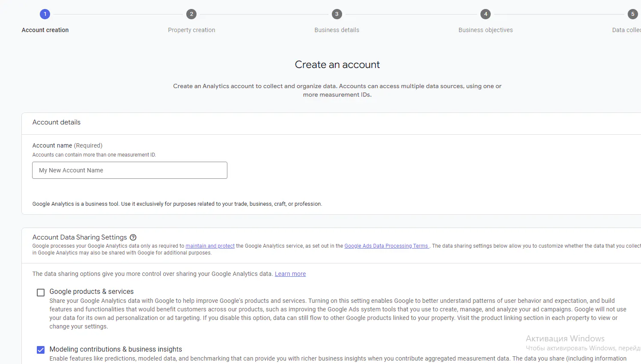Select the Business details step label
641x364 pixels.
click(337, 30)
